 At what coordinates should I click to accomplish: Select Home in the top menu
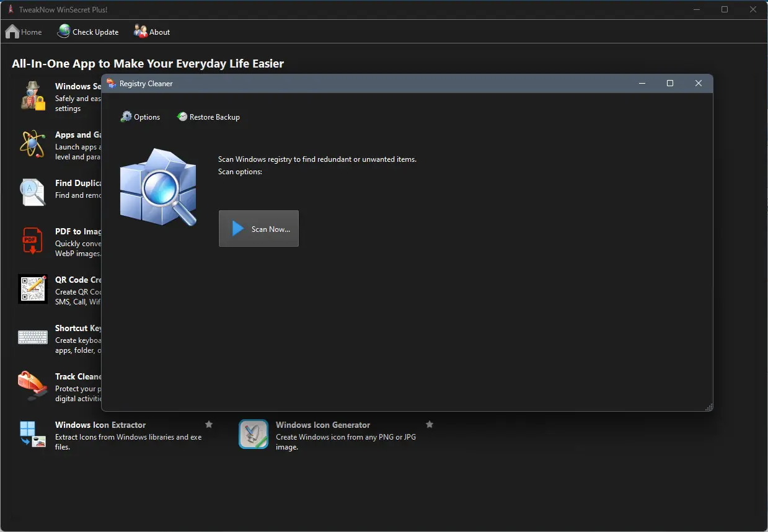24,32
